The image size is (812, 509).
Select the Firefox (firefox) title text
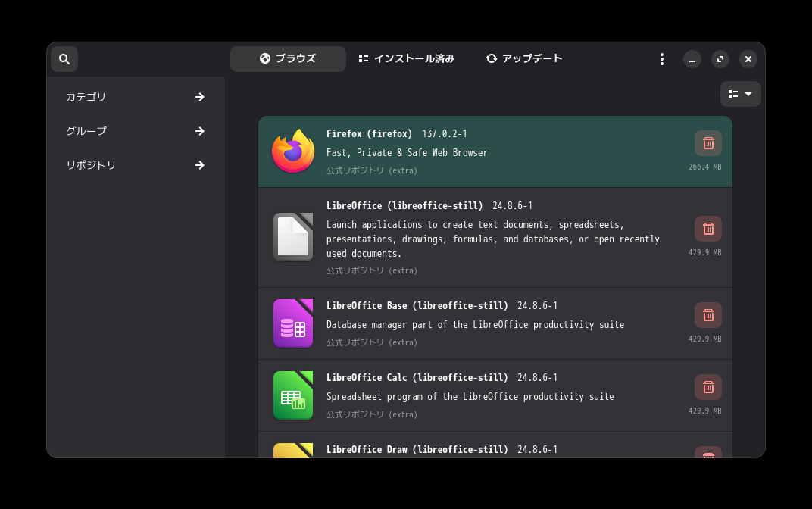(369, 133)
